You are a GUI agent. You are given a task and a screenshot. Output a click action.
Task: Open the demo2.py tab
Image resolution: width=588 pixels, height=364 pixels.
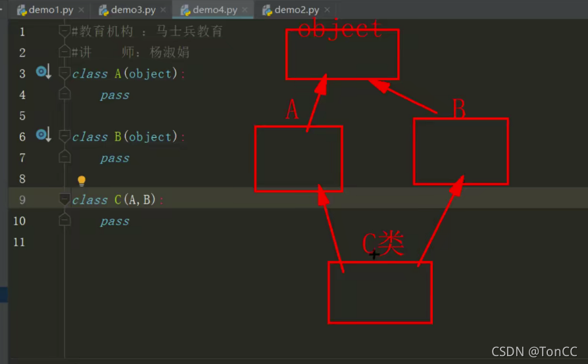click(x=296, y=10)
